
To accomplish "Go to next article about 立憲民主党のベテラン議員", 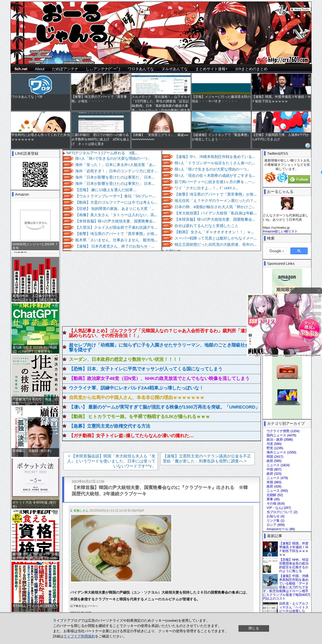I will 207,458.
